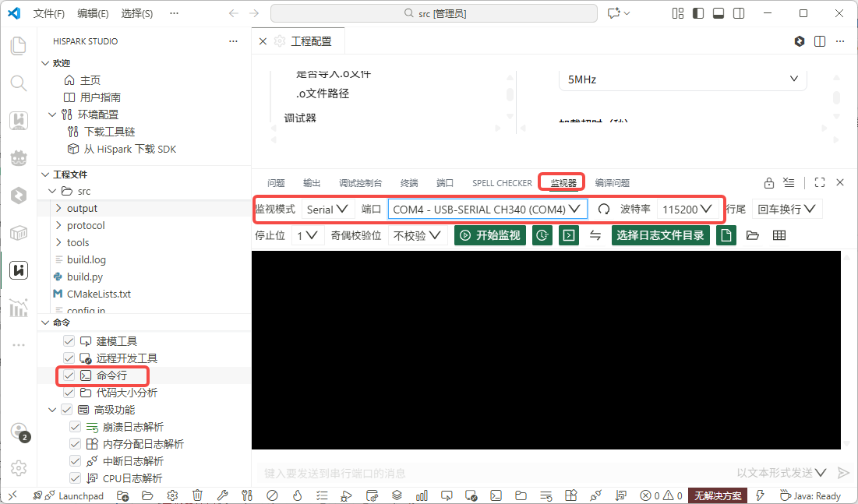The image size is (858, 504).
Task: Switch to the 编译问题 panel tab
Action: 613,183
